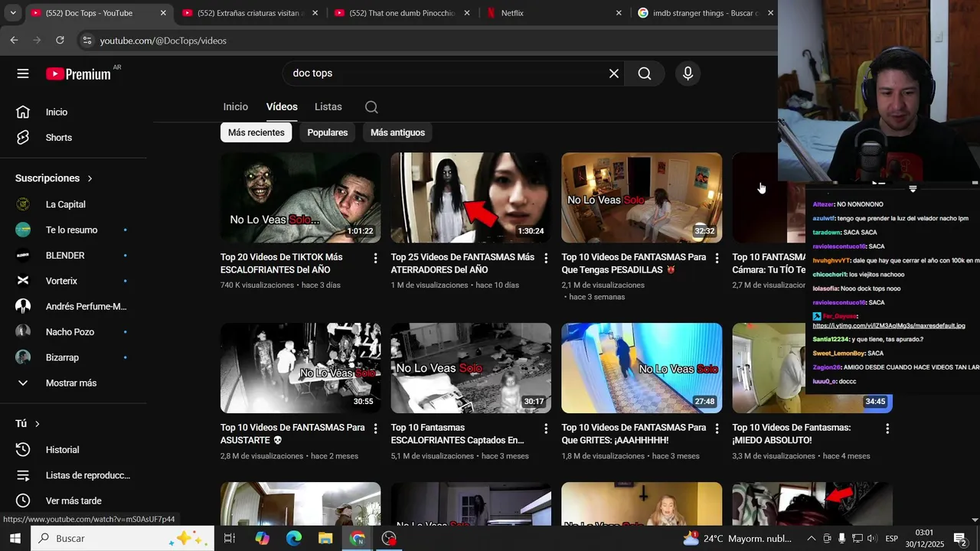Open Te lo resumo subscription channel
The height and width of the screenshot is (551, 980).
tap(73, 230)
